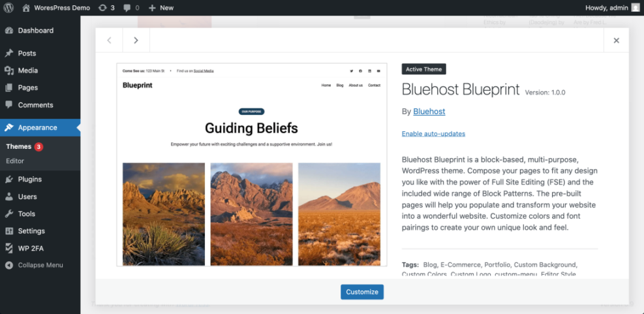
Task: Click the WP 2FA shield icon
Action: [9, 248]
